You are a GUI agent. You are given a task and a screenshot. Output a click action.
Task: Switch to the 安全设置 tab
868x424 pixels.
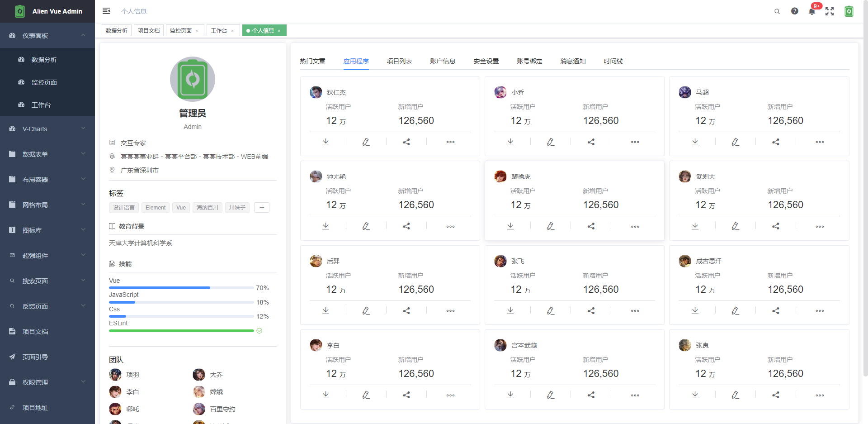pyautogui.click(x=486, y=61)
